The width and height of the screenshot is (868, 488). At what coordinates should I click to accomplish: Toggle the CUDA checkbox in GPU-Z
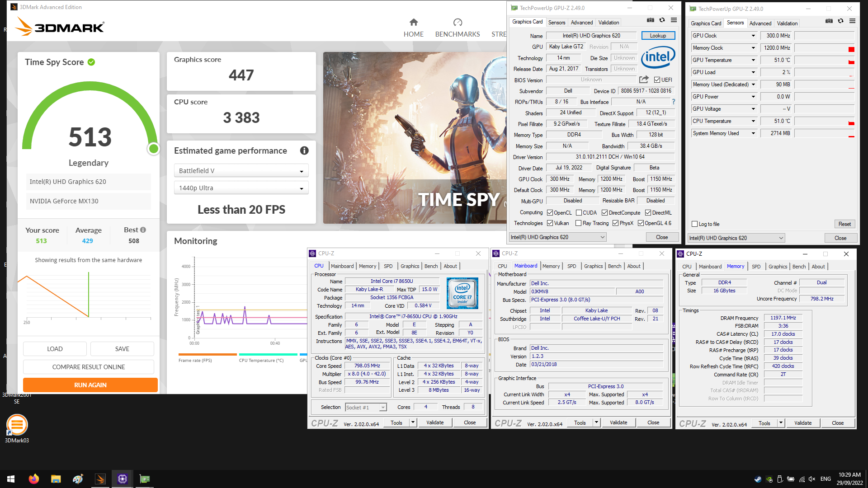pos(579,213)
